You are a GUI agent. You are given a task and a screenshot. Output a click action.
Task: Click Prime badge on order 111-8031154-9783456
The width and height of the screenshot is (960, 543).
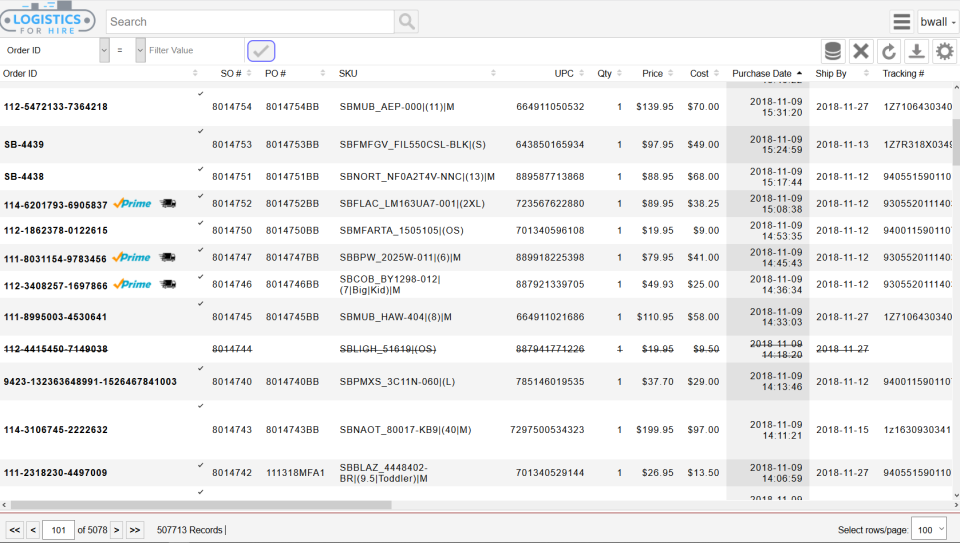tap(132, 257)
